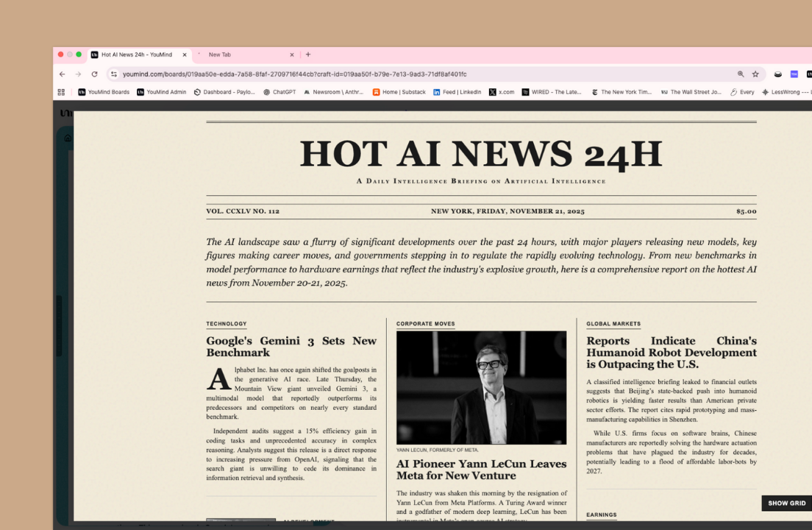Click the SHOW GRID button

pos(787,503)
